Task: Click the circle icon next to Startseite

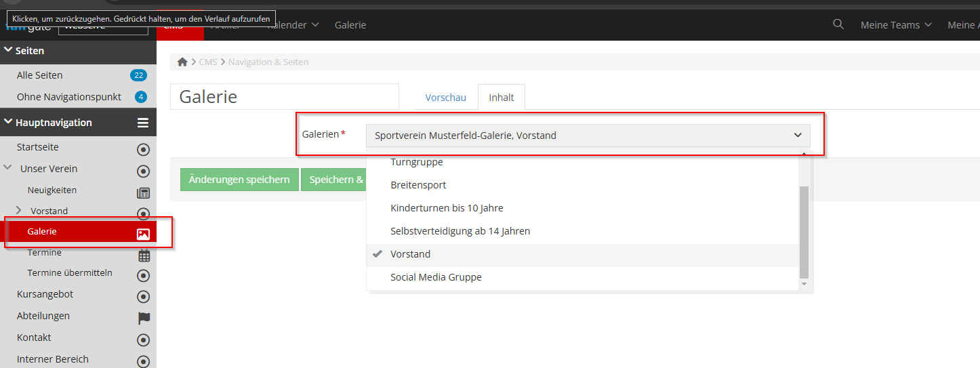Action: coord(143,150)
